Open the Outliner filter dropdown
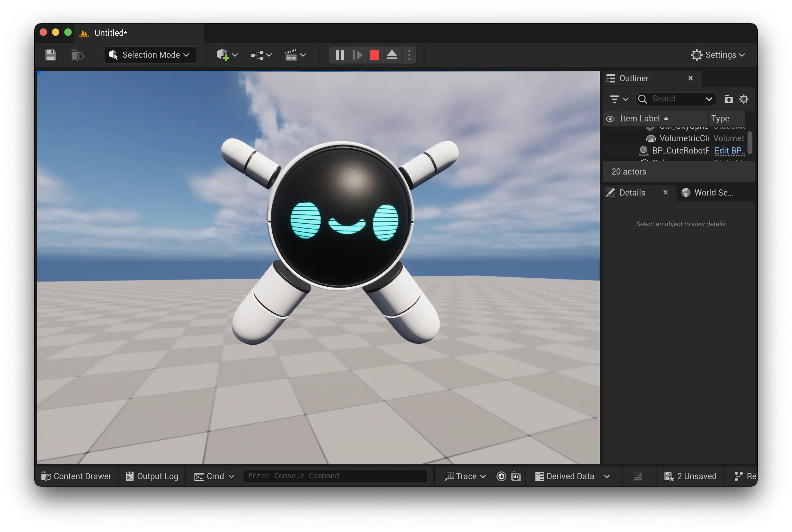 point(619,99)
